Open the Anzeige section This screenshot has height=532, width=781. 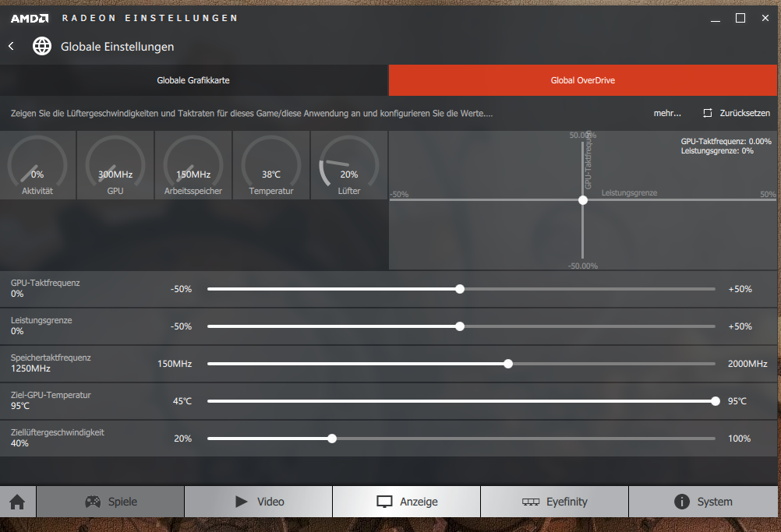click(406, 502)
